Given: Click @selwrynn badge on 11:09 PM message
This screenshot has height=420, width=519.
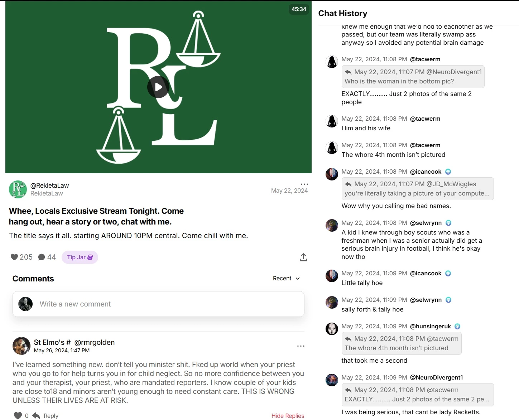Looking at the screenshot, I should click(x=448, y=300).
